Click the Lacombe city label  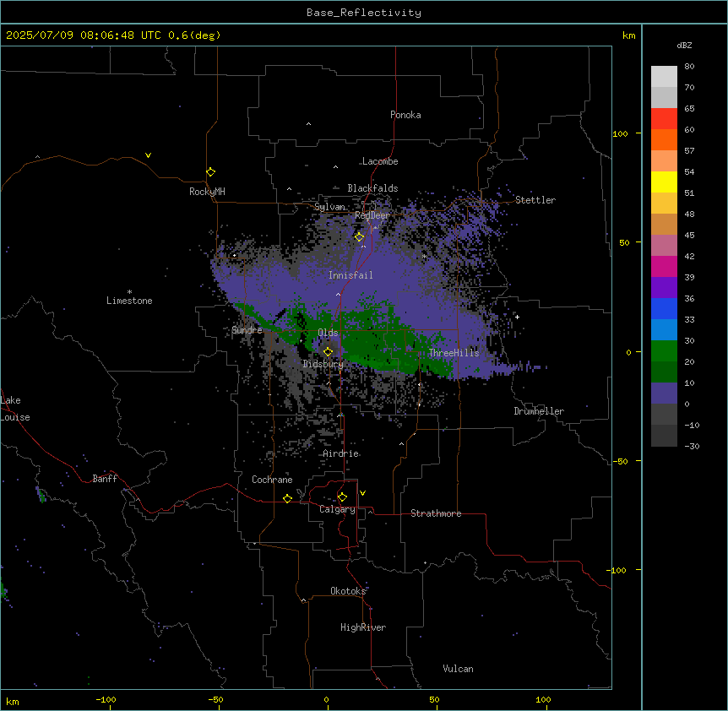coord(380,161)
